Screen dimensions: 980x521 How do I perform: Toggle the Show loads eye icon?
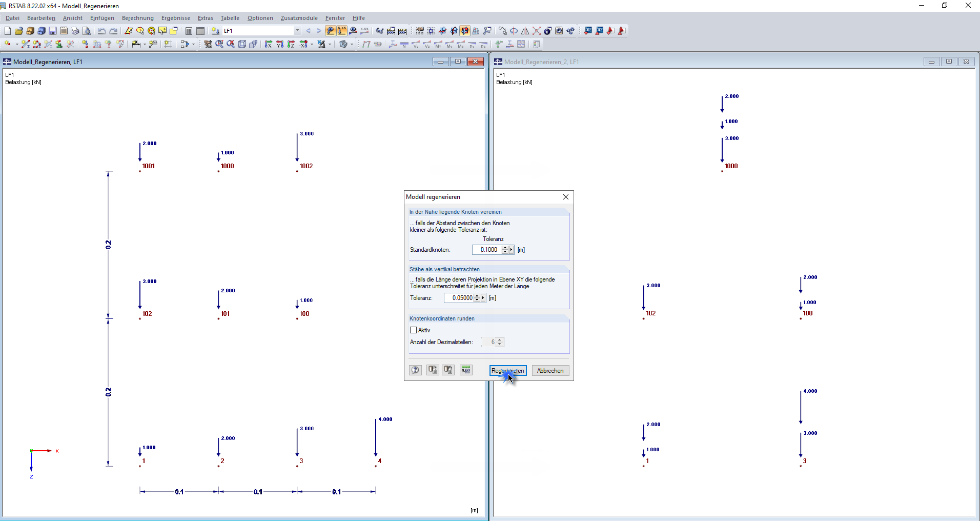[330, 31]
